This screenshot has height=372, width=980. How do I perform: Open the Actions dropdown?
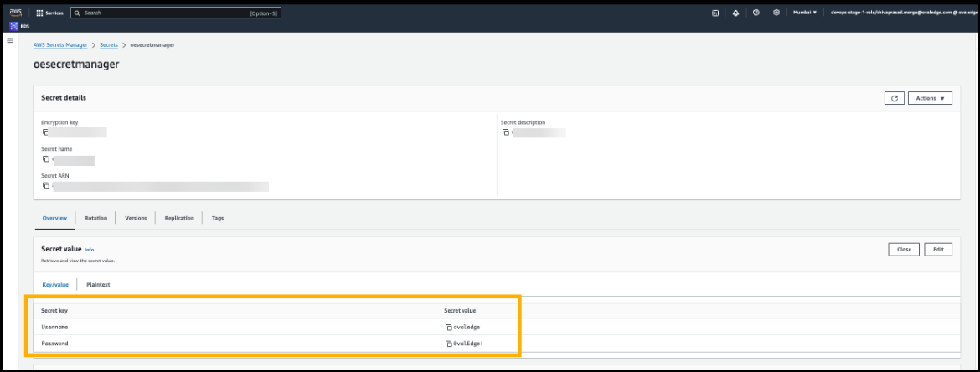point(930,98)
